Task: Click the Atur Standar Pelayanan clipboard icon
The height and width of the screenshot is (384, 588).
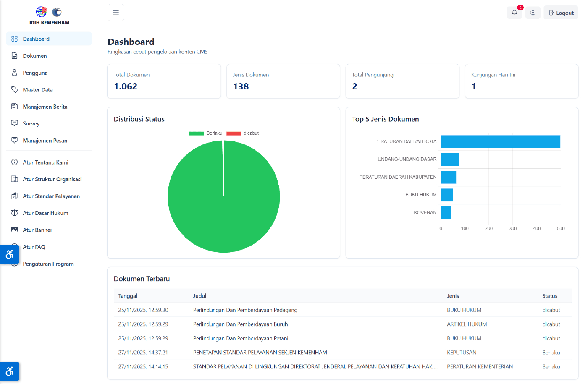Action: tap(14, 196)
